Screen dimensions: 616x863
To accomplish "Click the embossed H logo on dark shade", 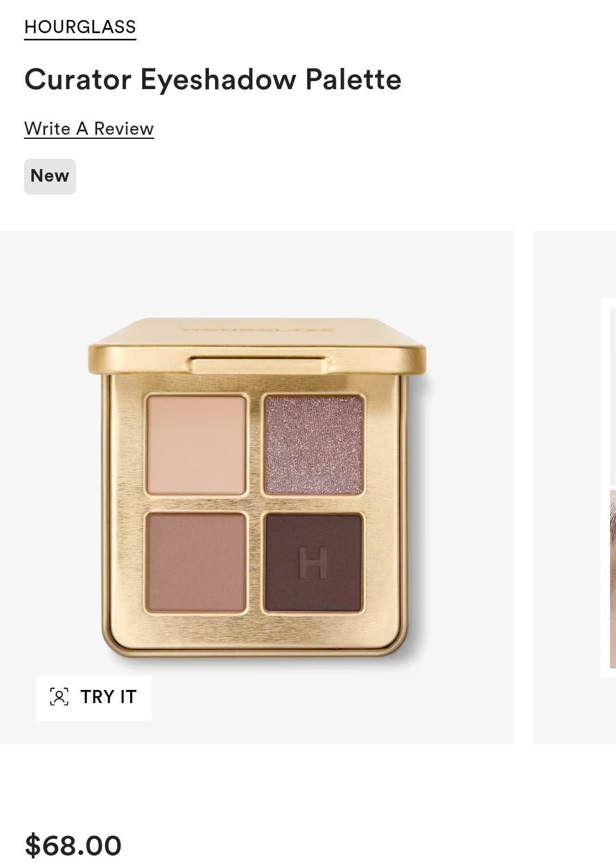I will pyautogui.click(x=313, y=563).
